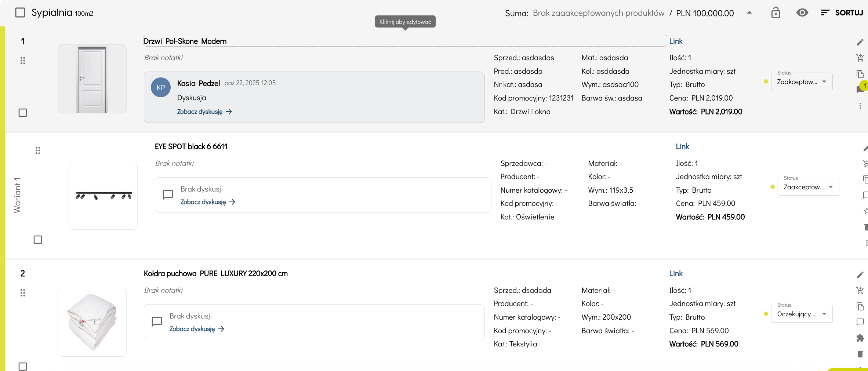Select the Sypialnia room checkbox
868x371 pixels.
point(20,13)
